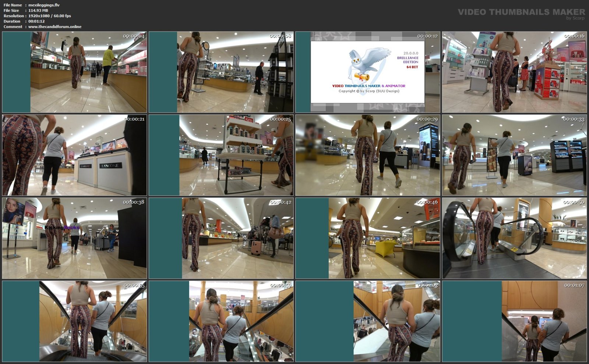Select the frame timestamped 00:00:25
Screen dimensions: 589x364
pos(221,155)
